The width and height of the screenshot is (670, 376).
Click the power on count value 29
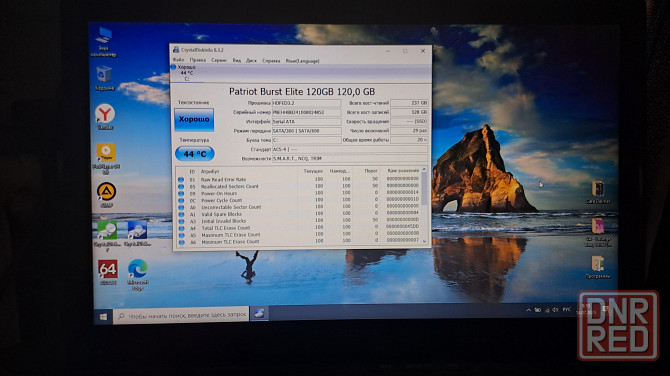(x=409, y=131)
